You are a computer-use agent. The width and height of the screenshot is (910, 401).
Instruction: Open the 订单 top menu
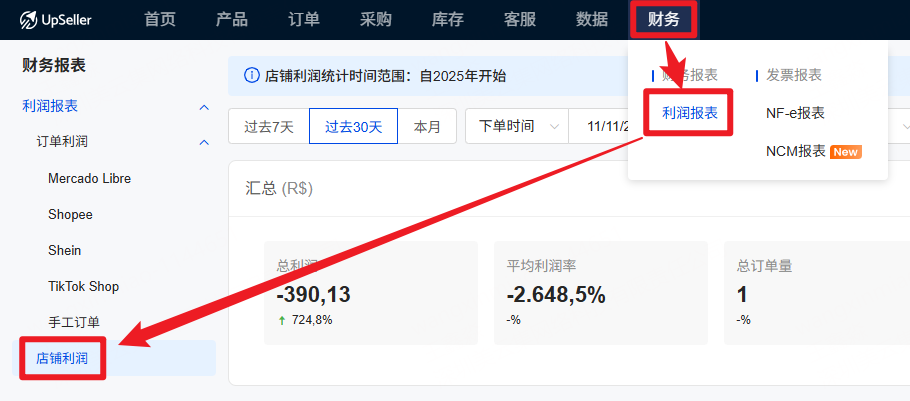[304, 20]
